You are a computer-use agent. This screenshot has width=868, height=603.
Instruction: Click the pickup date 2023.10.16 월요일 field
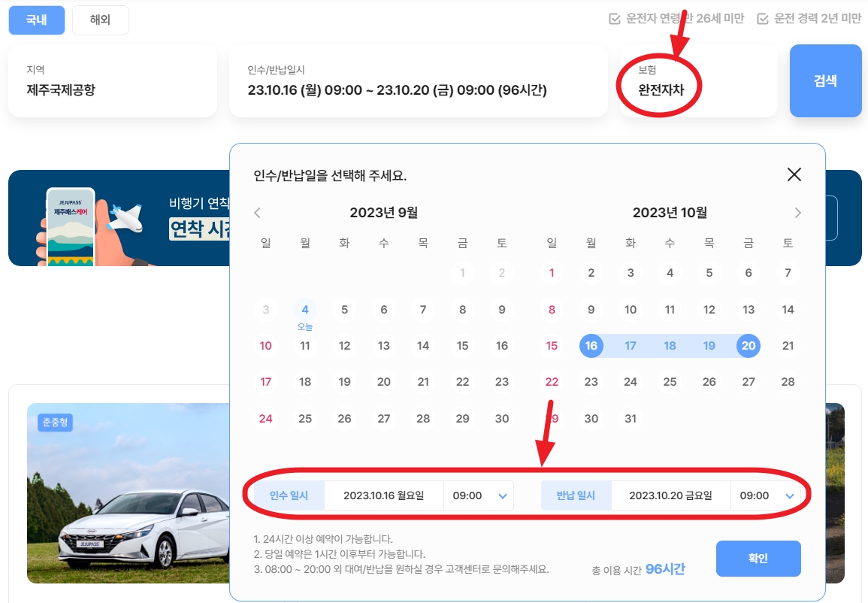point(385,495)
